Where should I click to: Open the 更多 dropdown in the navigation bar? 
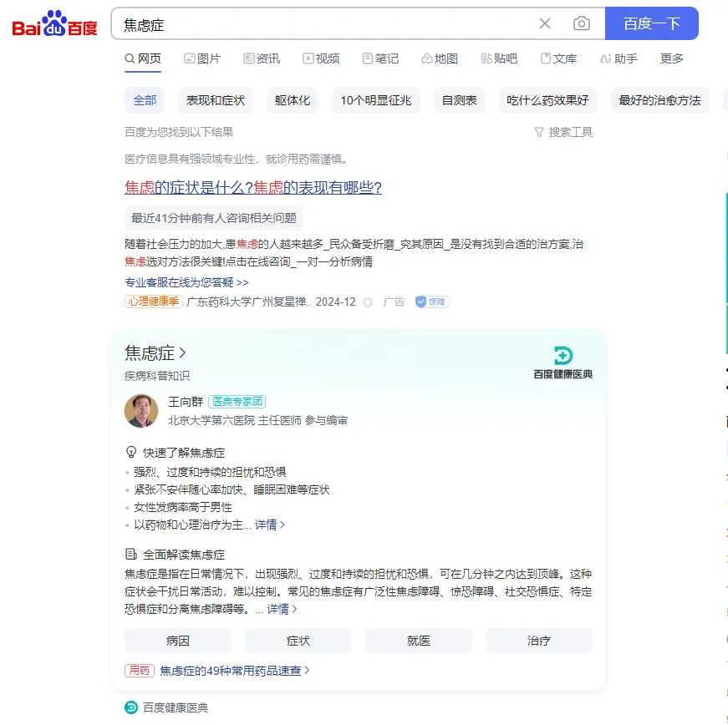(673, 58)
